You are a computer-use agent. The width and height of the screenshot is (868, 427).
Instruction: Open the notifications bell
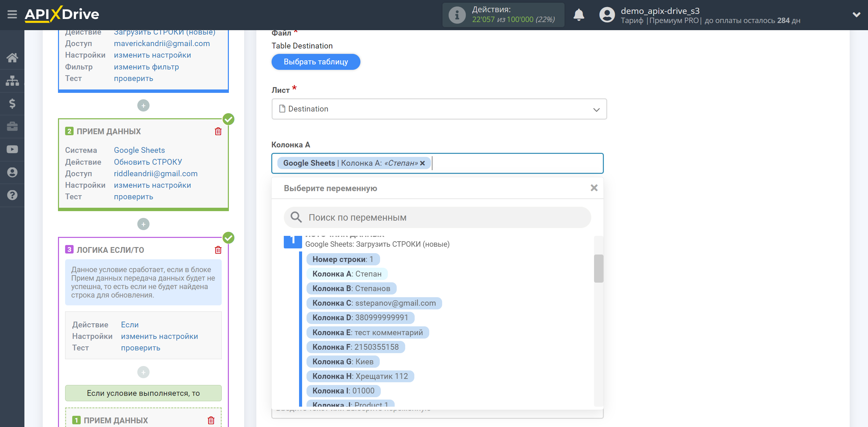[x=579, y=15]
